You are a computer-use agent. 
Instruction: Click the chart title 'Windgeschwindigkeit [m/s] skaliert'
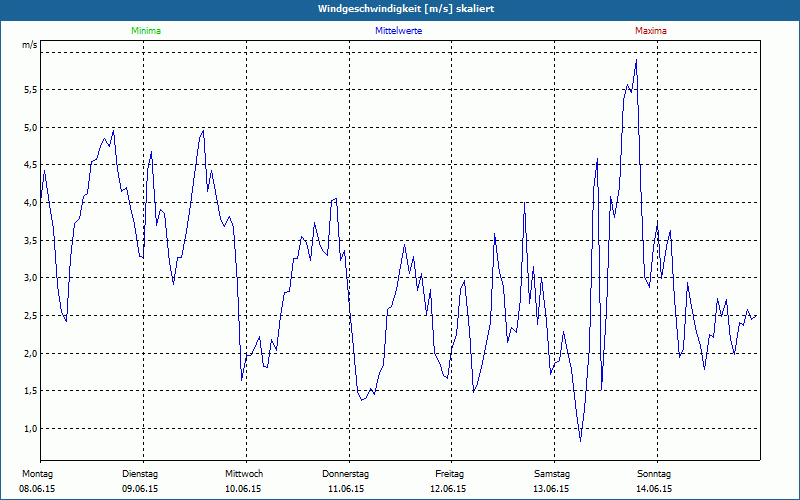coord(406,9)
